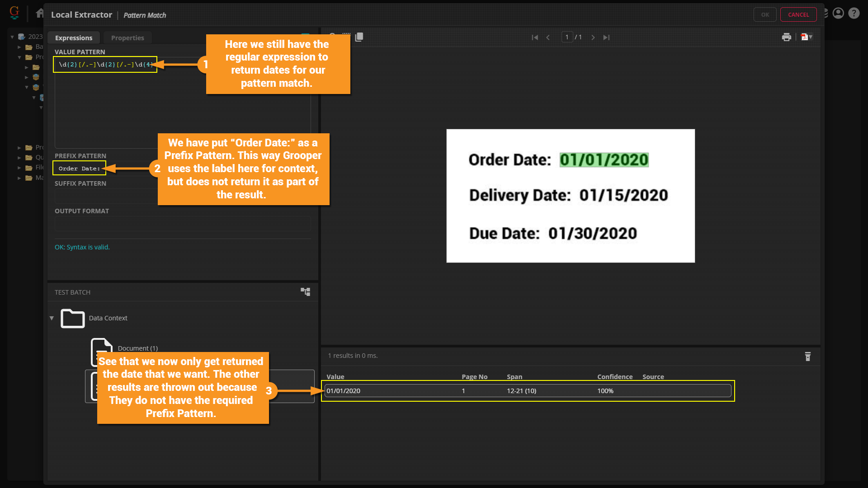868x488 pixels.
Task: Click the copy pages icon in viewer toolbar
Action: coord(359,37)
